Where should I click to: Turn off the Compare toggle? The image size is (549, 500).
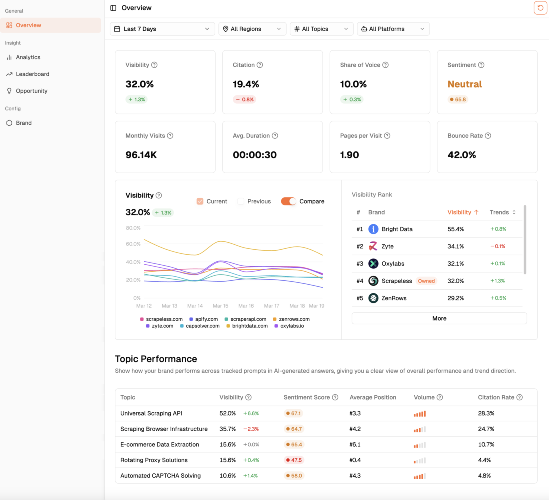[289, 201]
